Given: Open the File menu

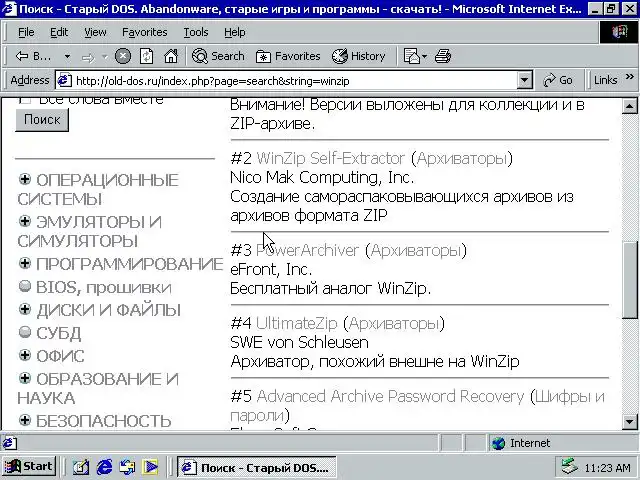Looking at the screenshot, I should coord(26,32).
